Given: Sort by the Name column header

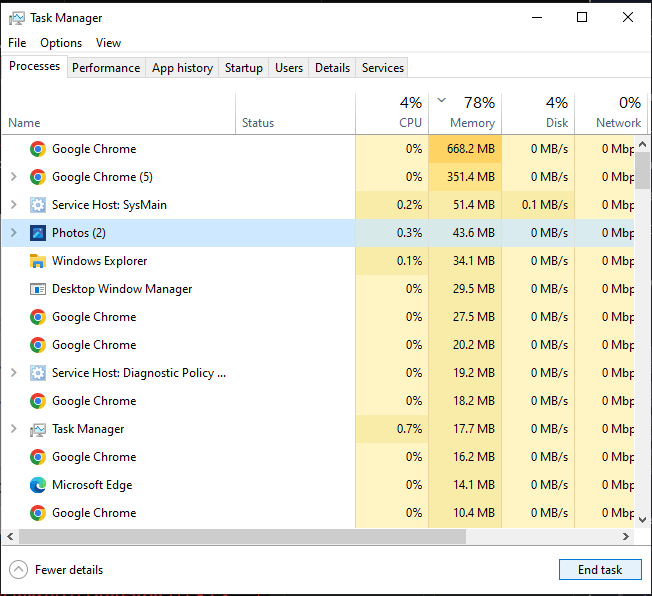Looking at the screenshot, I should tap(119, 113).
